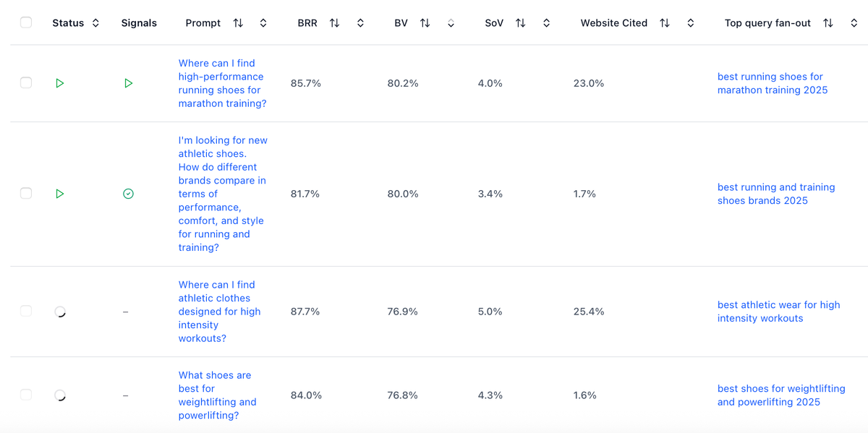Viewport: 868px width, 433px height.
Task: Click the loading spinner for the athletic clothes row
Action: click(x=61, y=312)
